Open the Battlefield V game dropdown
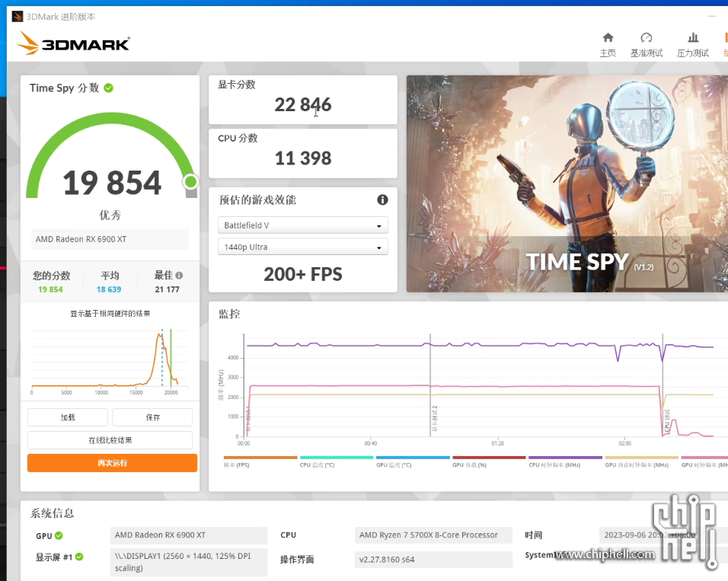This screenshot has height=581, width=728. tap(303, 225)
